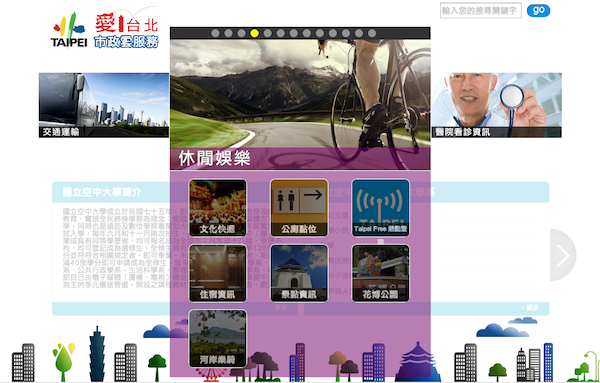Click the 國立空中大學簡介 header
Screen dimensions: 600x383
[x=102, y=192]
